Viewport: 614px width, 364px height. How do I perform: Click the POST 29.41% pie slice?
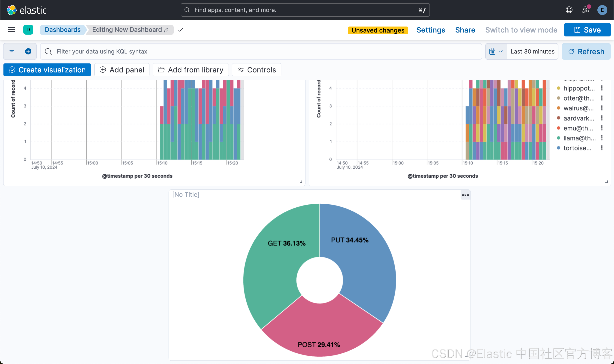321,326
